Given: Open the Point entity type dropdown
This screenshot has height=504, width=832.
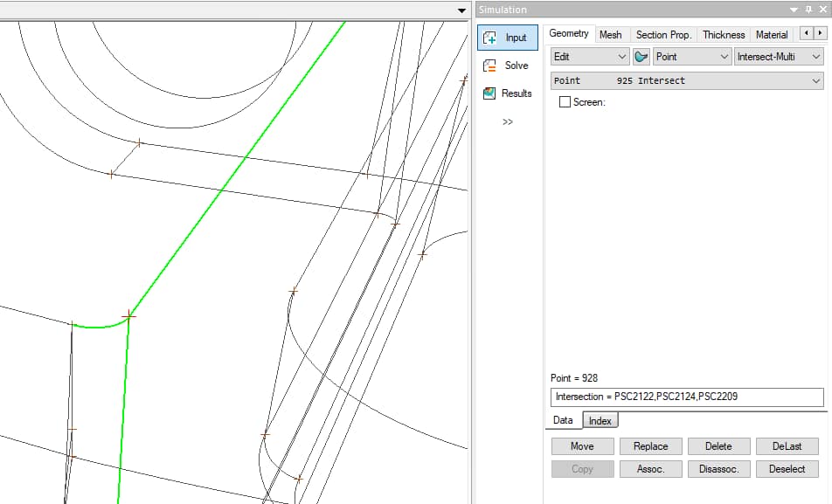Looking at the screenshot, I should (692, 56).
